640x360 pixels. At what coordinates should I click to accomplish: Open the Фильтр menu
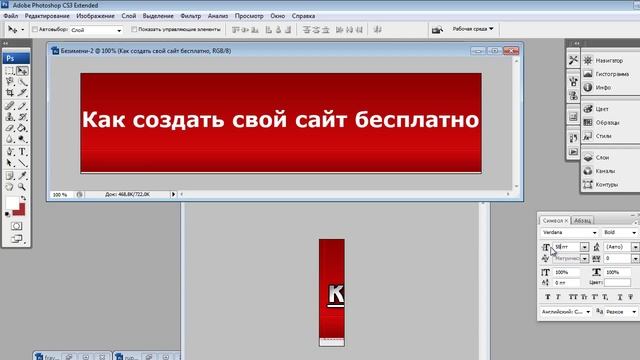191,16
